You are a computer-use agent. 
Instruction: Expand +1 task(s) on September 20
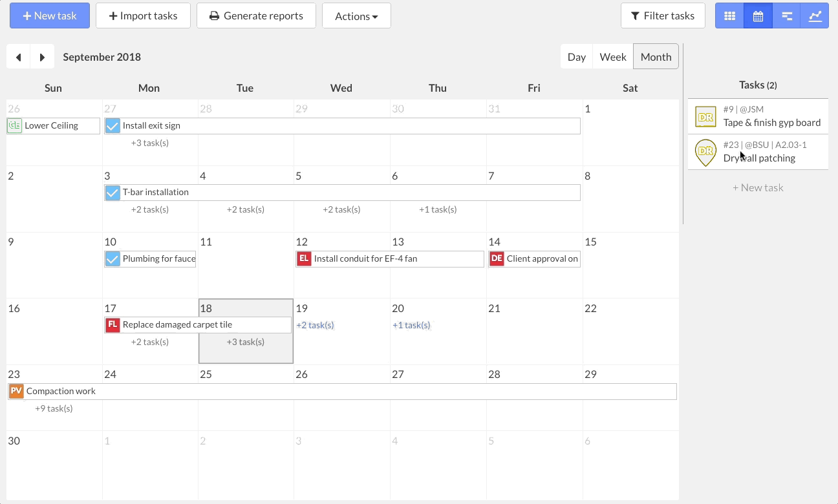coord(411,325)
